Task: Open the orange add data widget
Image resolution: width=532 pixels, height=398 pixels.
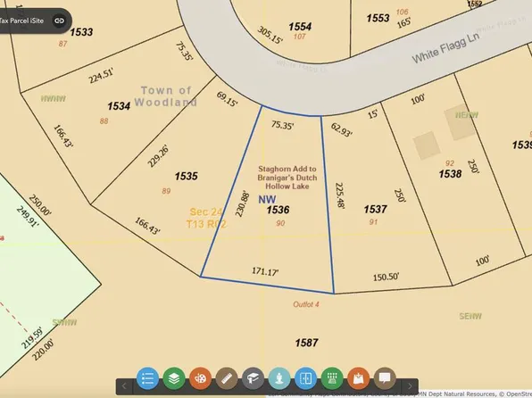Action: click(358, 378)
